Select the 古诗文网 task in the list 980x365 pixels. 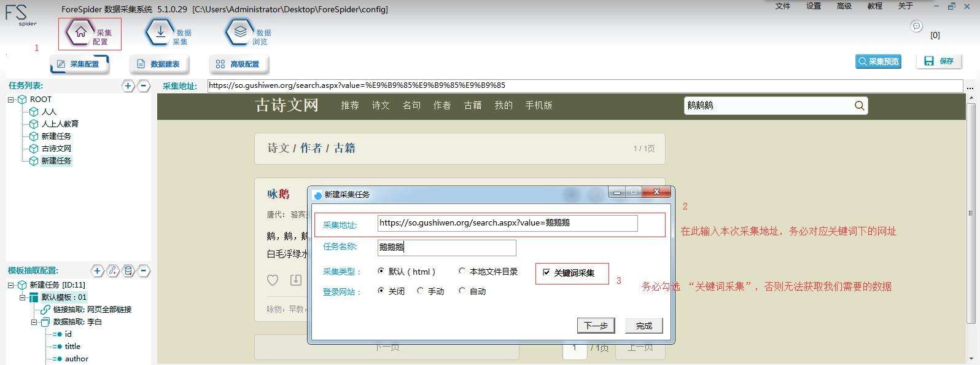(56, 149)
